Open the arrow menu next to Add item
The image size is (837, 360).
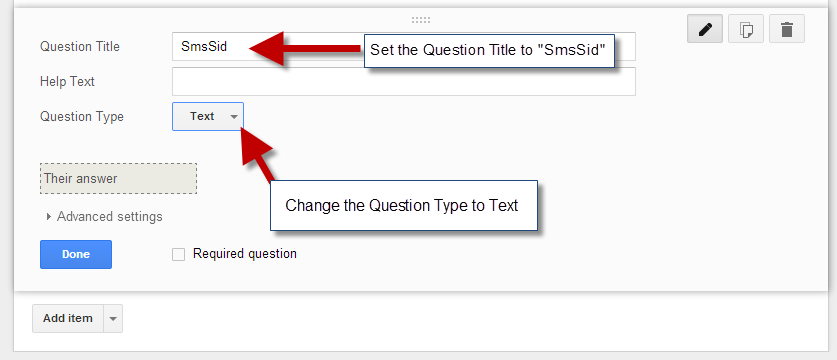113,318
